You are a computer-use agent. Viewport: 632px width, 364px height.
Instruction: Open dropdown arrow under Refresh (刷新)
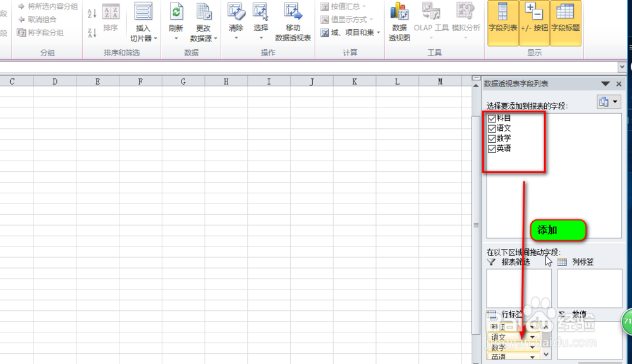[176, 39]
